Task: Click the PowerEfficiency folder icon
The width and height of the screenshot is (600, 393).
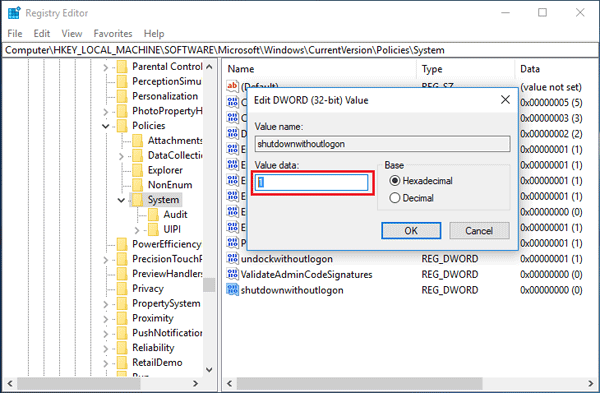Action: 122,244
